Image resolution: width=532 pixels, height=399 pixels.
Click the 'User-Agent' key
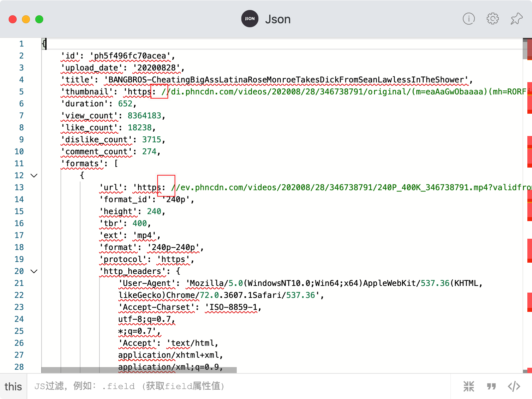click(x=147, y=283)
